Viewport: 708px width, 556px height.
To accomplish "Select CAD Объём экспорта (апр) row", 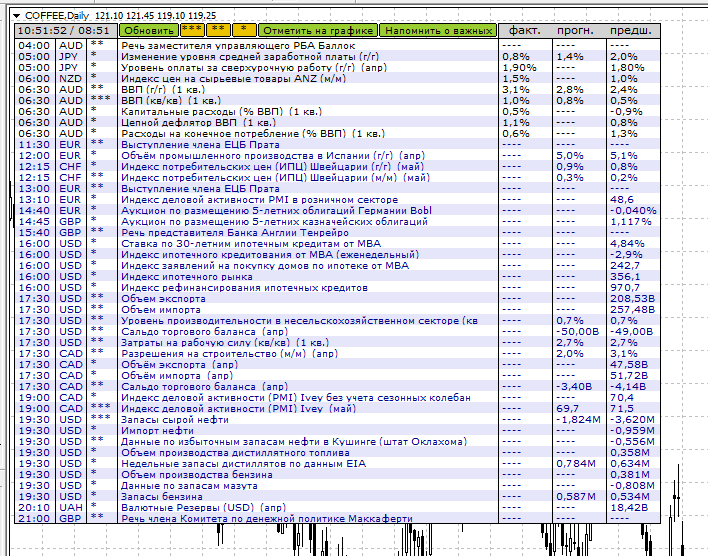I will point(337,364).
